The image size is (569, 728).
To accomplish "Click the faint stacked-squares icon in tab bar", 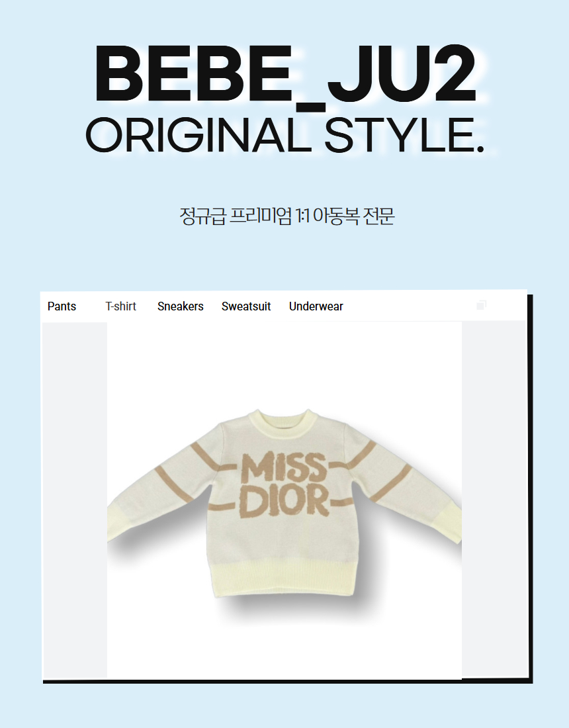I will coord(481,305).
